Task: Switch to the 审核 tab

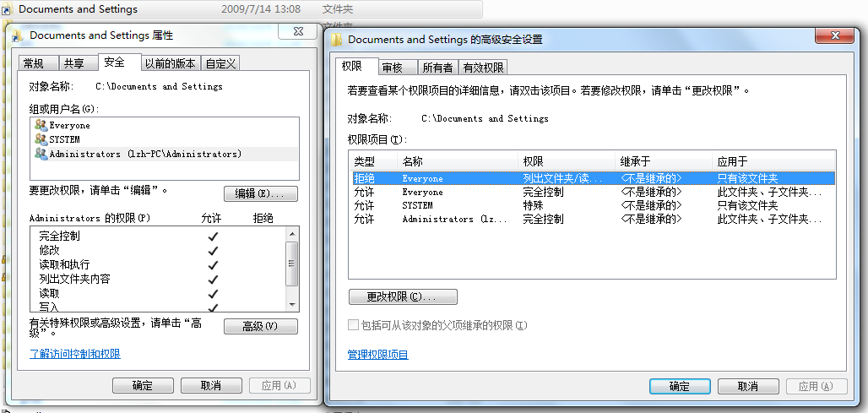Action: pos(392,68)
